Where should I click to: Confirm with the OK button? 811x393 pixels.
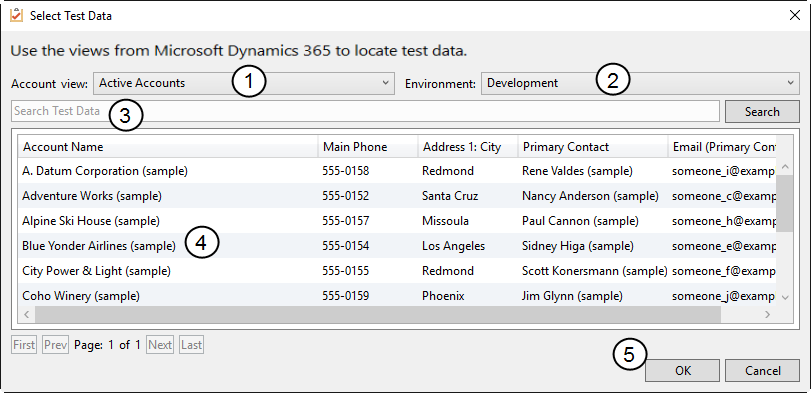(x=682, y=371)
